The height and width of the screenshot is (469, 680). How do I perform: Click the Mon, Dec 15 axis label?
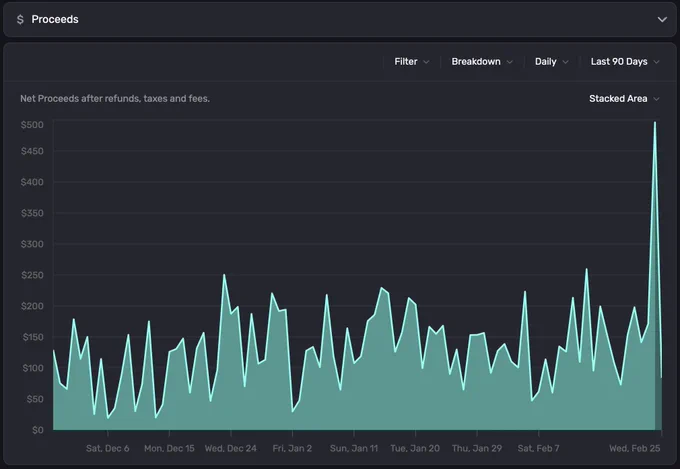[x=169, y=448]
